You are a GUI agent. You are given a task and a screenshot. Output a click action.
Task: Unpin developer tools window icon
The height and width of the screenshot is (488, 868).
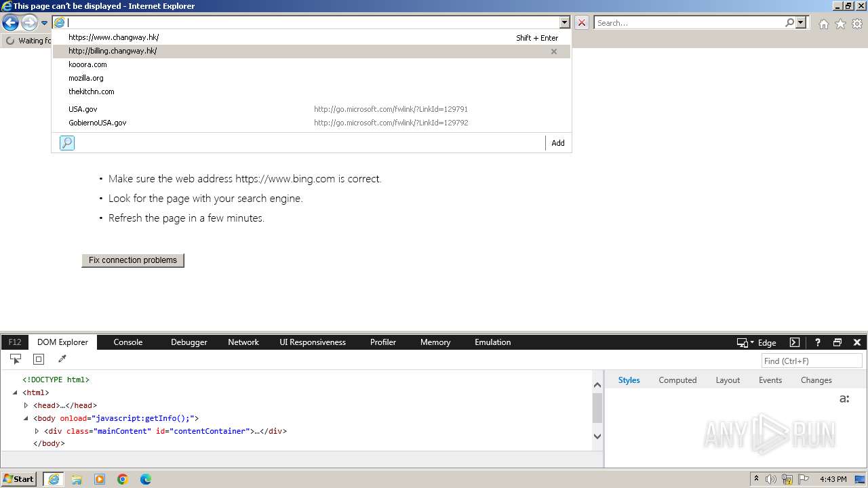pos(837,342)
